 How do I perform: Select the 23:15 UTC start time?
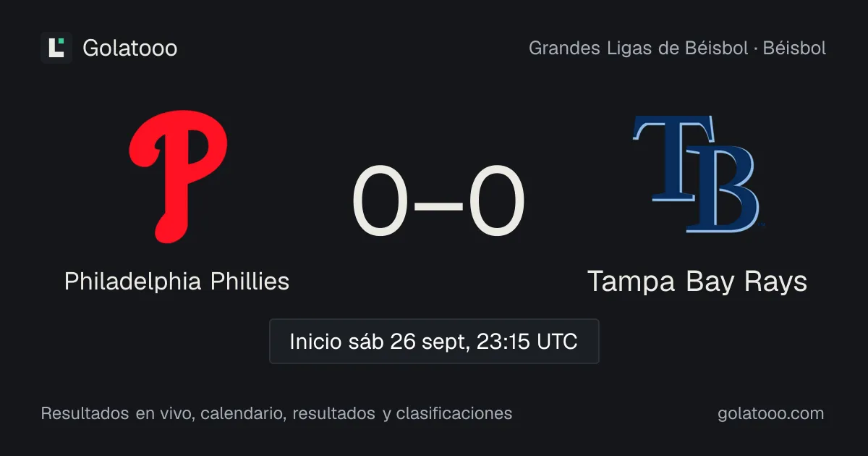pyautogui.click(x=527, y=342)
